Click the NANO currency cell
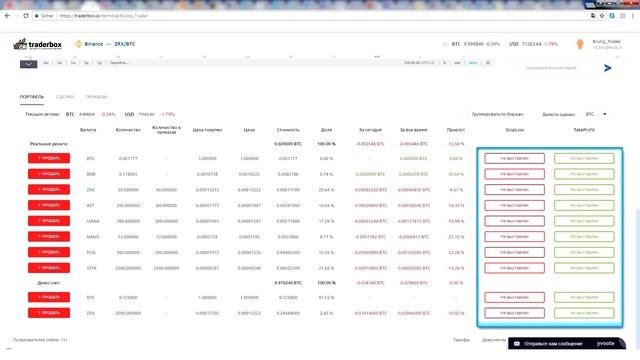This screenshot has width=640, height=360. click(93, 237)
